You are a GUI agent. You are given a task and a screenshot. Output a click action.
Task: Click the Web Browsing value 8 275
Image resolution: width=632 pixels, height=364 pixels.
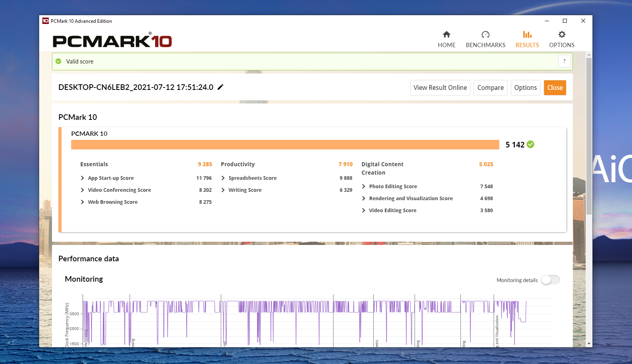point(205,202)
